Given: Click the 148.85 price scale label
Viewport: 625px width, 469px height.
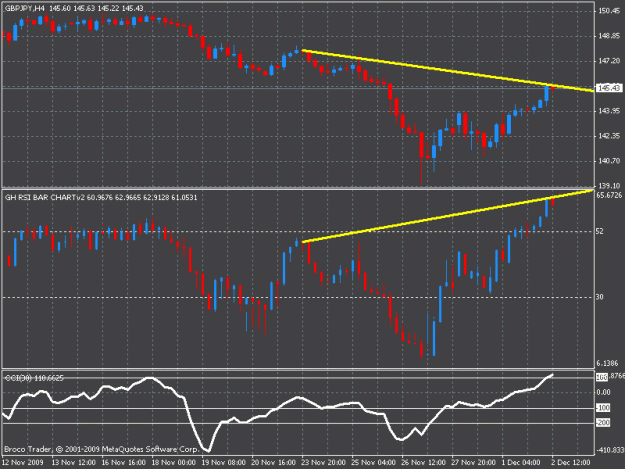Looking at the screenshot, I should [609, 36].
